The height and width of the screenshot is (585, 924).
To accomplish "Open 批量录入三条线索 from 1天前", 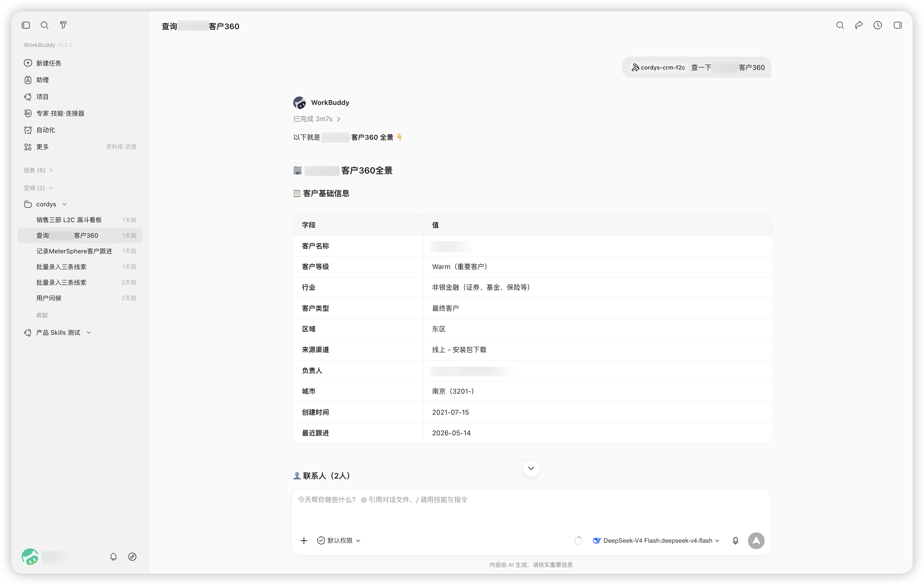I will click(80, 267).
